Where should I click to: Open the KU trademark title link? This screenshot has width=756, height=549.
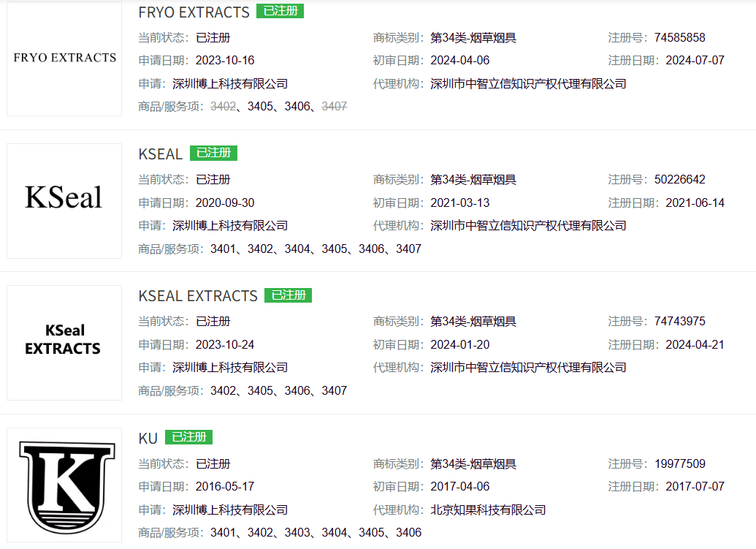pyautogui.click(x=148, y=438)
